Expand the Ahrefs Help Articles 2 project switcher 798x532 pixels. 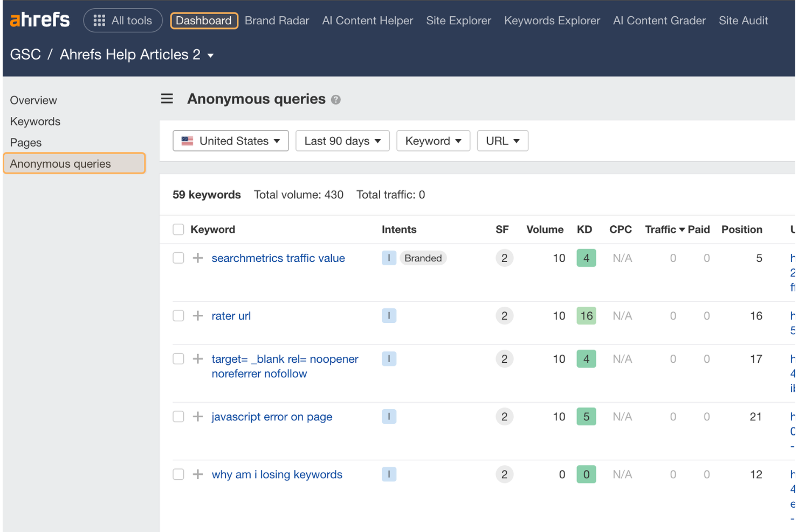pyautogui.click(x=210, y=55)
